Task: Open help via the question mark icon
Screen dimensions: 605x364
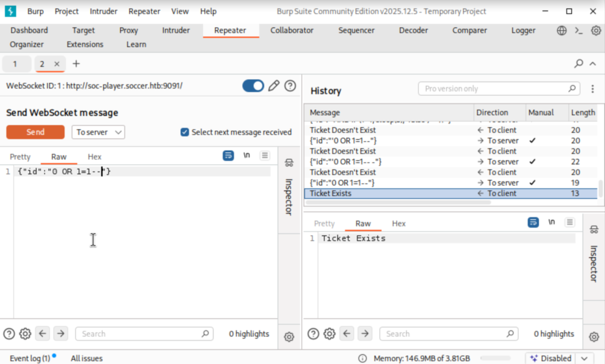Action: [x=290, y=85]
